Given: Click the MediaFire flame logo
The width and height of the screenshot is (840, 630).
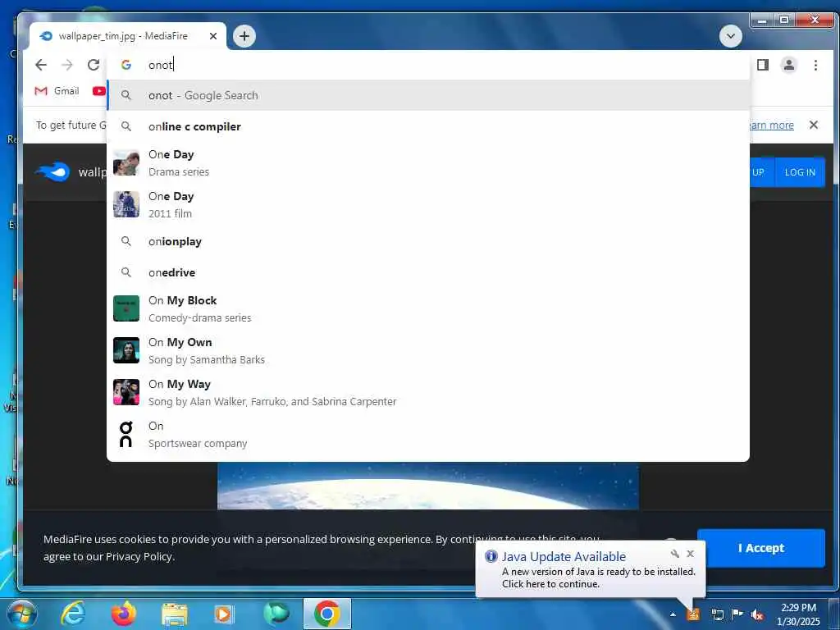Looking at the screenshot, I should pyautogui.click(x=52, y=172).
